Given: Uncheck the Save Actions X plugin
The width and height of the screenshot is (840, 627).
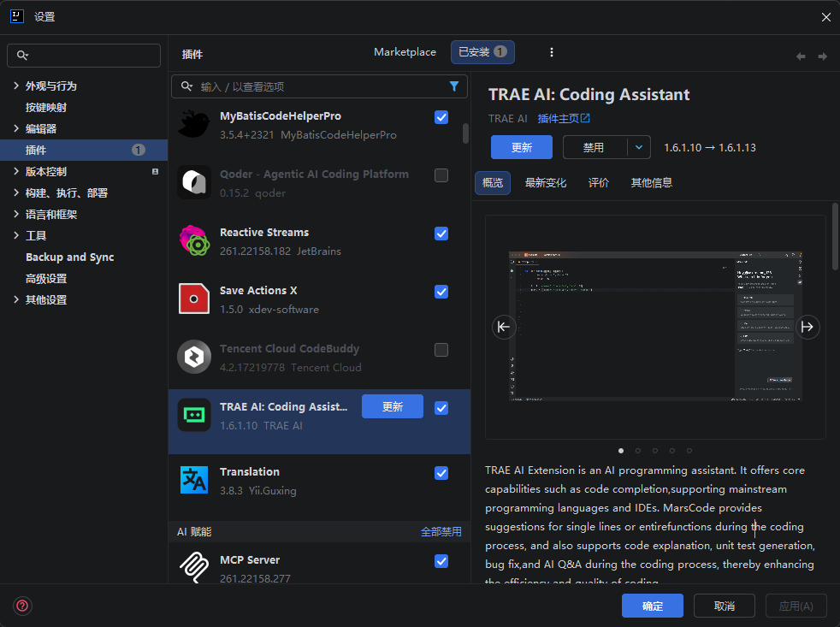Looking at the screenshot, I should pos(441,292).
